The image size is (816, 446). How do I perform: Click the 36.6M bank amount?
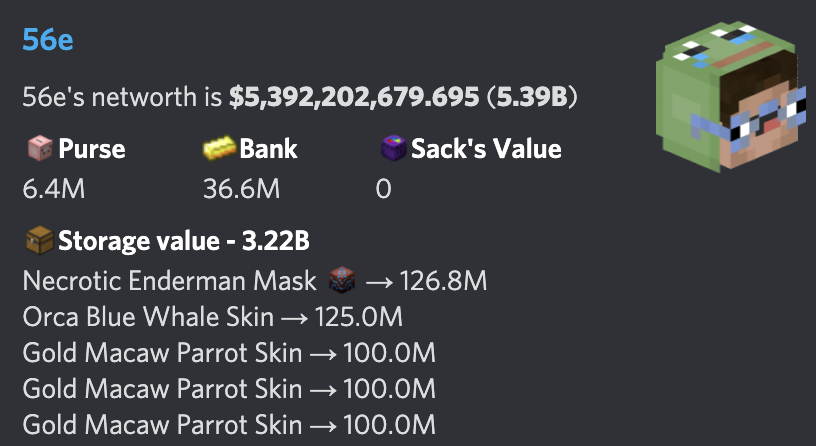click(x=241, y=188)
